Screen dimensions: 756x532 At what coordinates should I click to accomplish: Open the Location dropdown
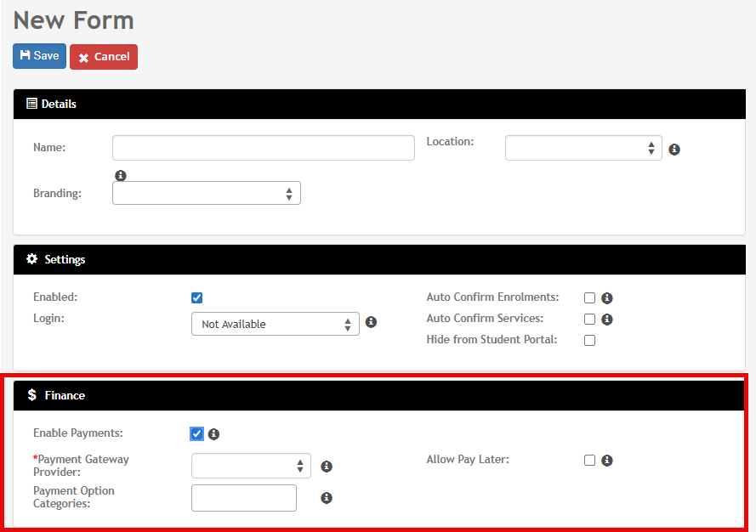pyautogui.click(x=583, y=148)
